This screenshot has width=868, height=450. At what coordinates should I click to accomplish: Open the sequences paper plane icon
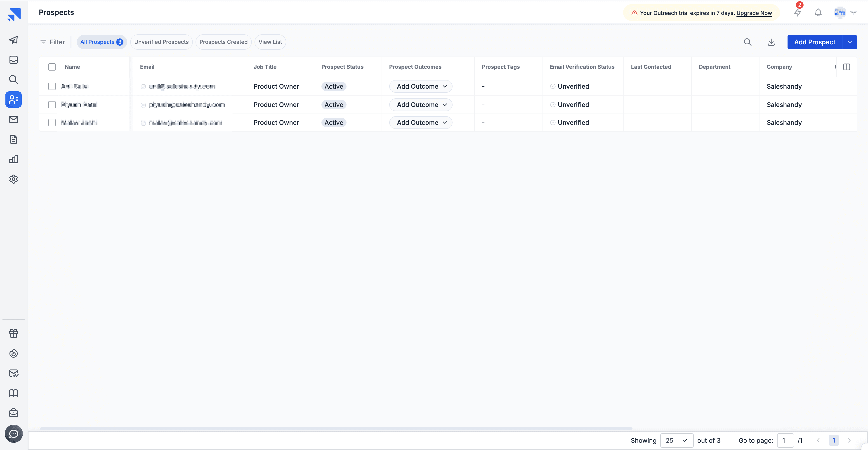pos(14,40)
